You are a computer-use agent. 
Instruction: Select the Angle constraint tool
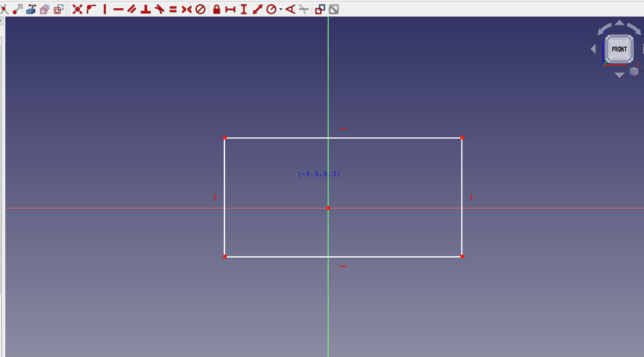tap(290, 9)
